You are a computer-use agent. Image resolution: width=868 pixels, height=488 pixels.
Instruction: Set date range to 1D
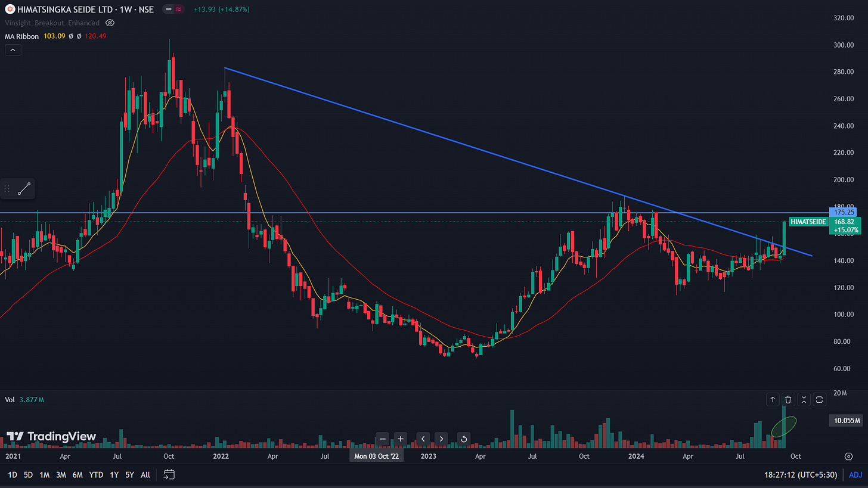[13, 475]
